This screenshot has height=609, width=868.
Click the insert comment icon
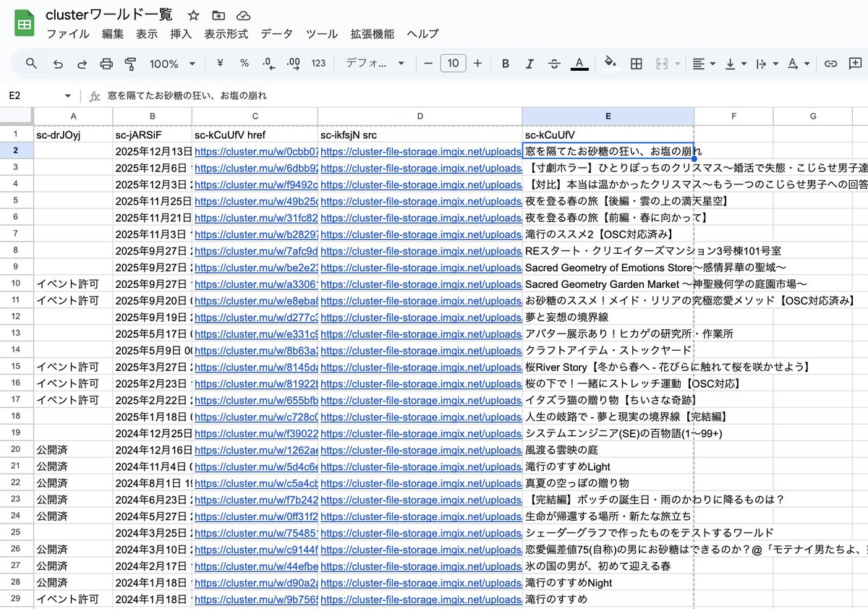(856, 64)
